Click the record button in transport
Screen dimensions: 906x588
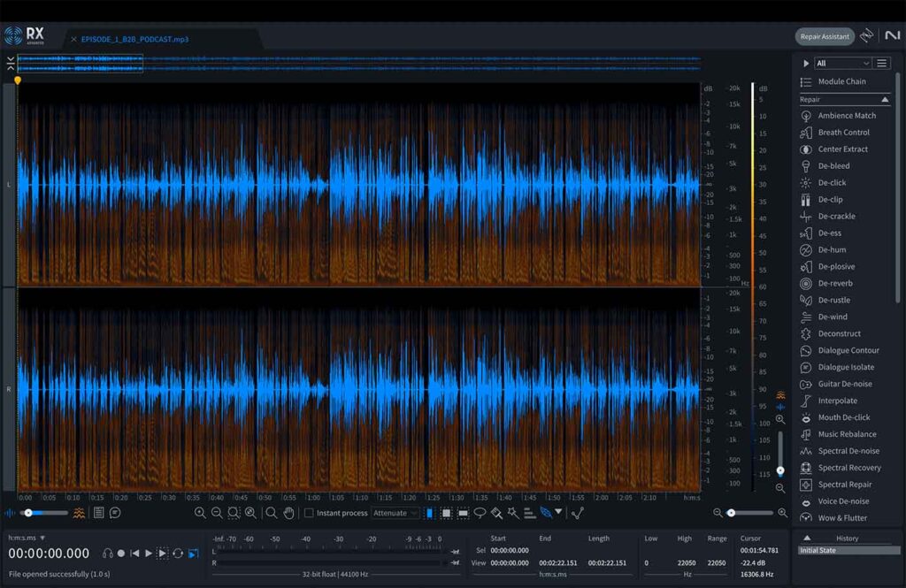(121, 554)
